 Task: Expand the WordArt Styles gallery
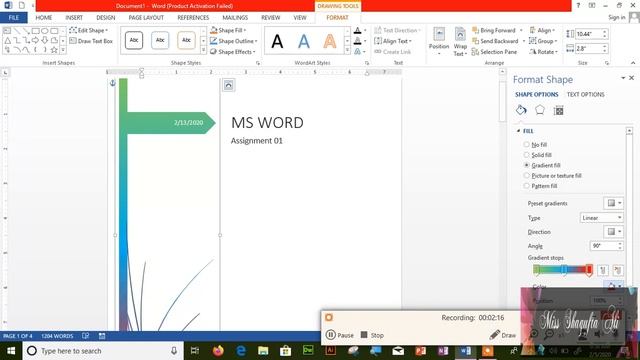click(347, 50)
